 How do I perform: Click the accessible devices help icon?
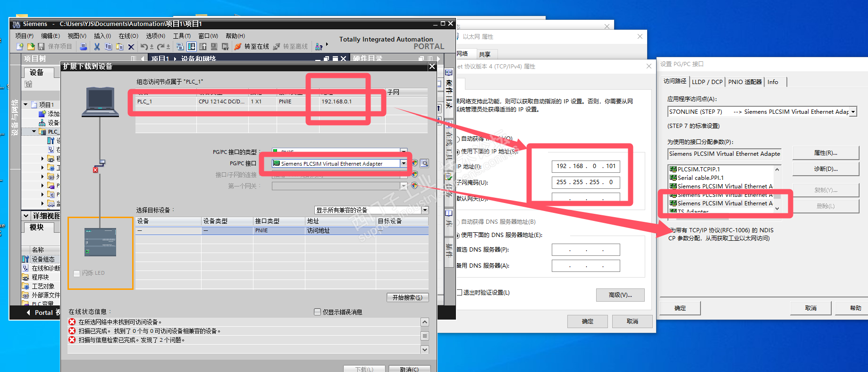coord(319,46)
